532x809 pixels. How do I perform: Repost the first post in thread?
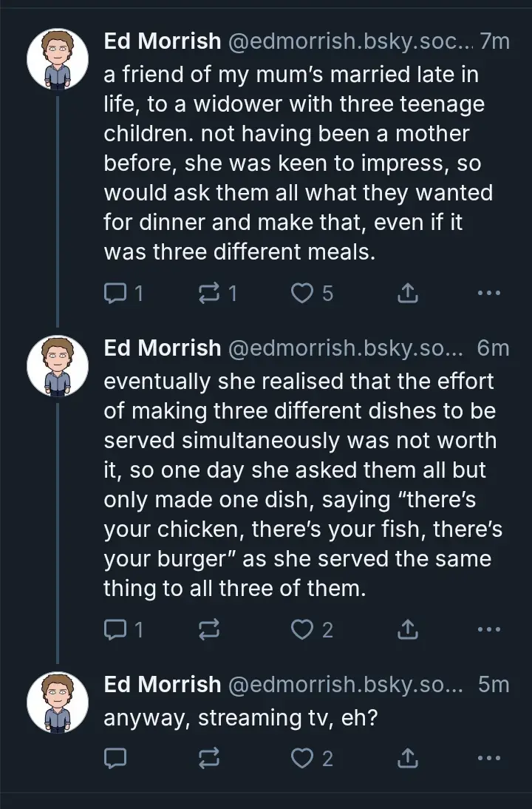pos(209,294)
